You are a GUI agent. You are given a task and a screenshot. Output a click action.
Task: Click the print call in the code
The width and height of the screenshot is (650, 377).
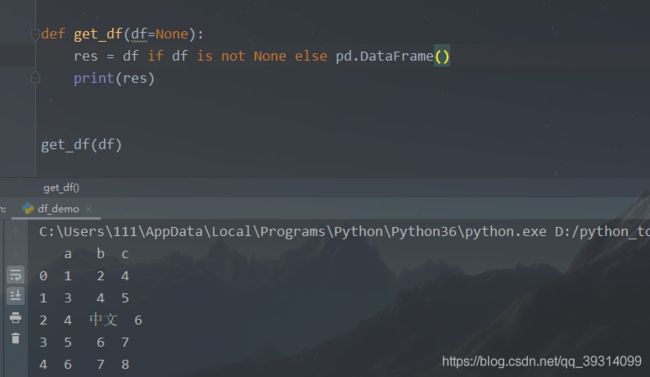point(93,78)
